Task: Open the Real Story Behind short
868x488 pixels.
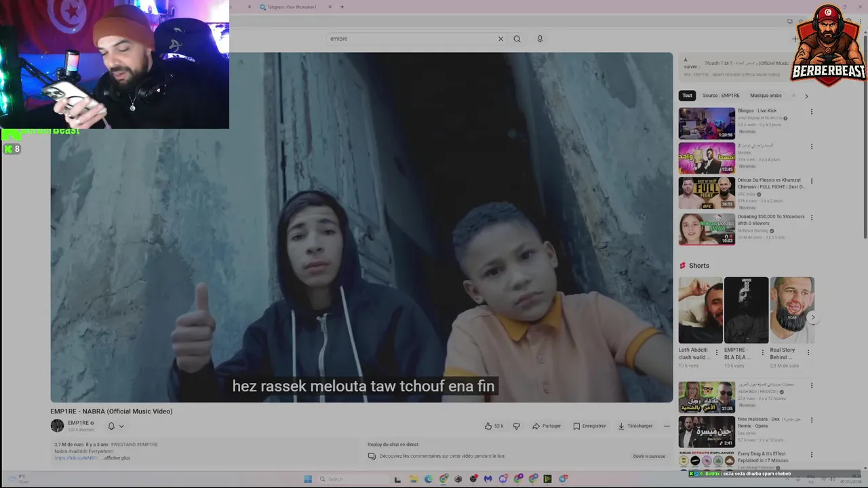Action: (792, 310)
